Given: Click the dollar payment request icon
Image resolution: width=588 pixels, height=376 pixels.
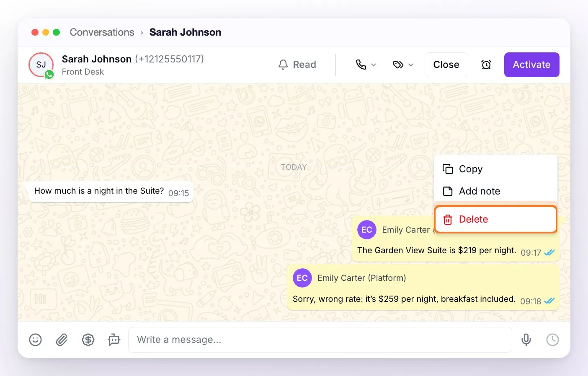Looking at the screenshot, I should coord(88,340).
